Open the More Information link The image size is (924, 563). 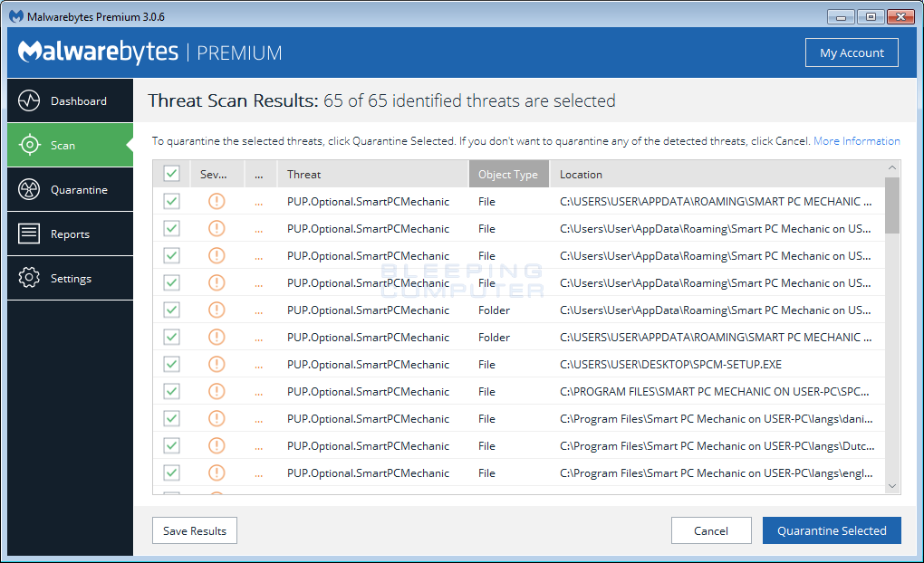coord(856,141)
